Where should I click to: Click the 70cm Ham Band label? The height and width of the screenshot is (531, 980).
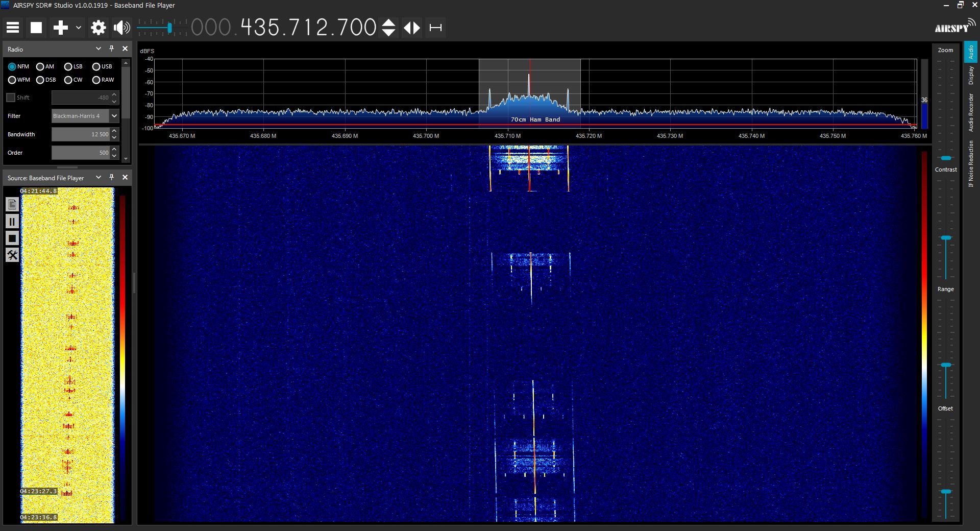point(535,119)
